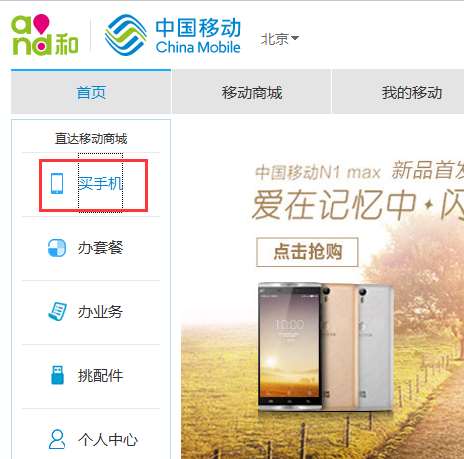
Task: Click the green 'and 和' brand logo
Action: click(44, 35)
